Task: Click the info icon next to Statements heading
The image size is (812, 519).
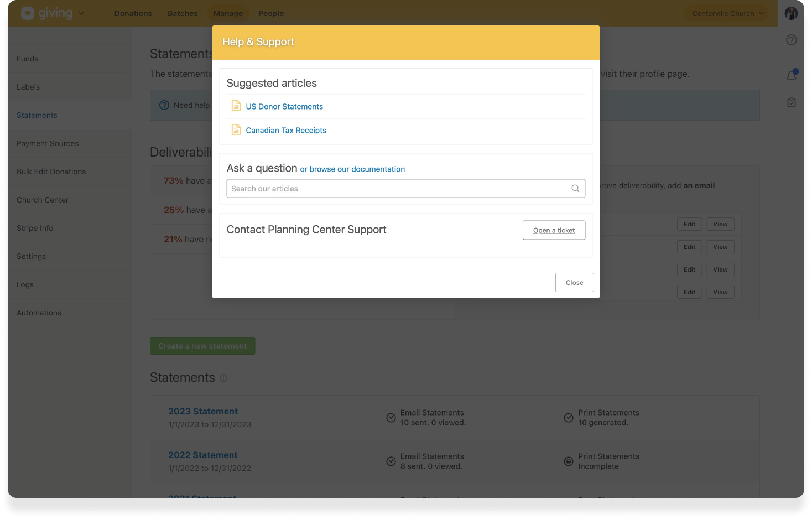Action: [x=223, y=378]
